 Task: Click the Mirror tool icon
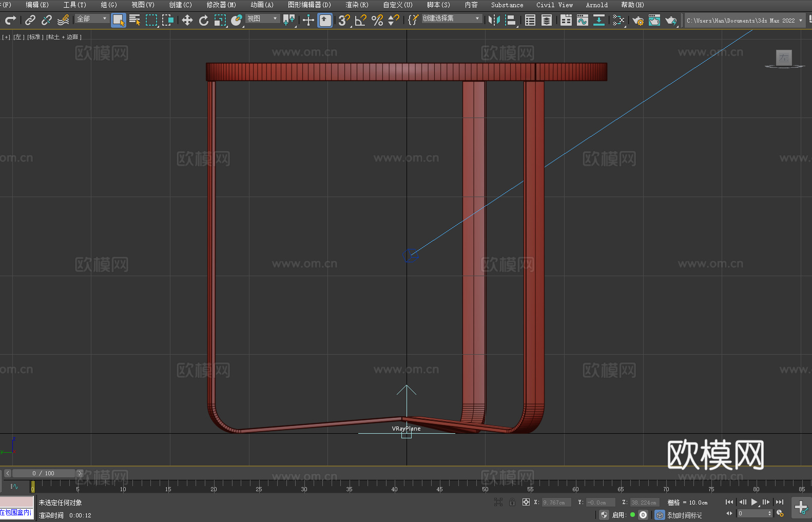tap(494, 20)
